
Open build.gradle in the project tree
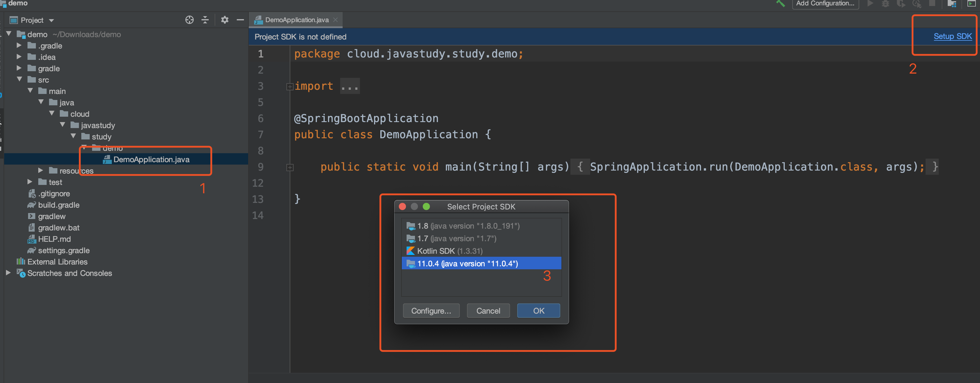click(x=59, y=205)
